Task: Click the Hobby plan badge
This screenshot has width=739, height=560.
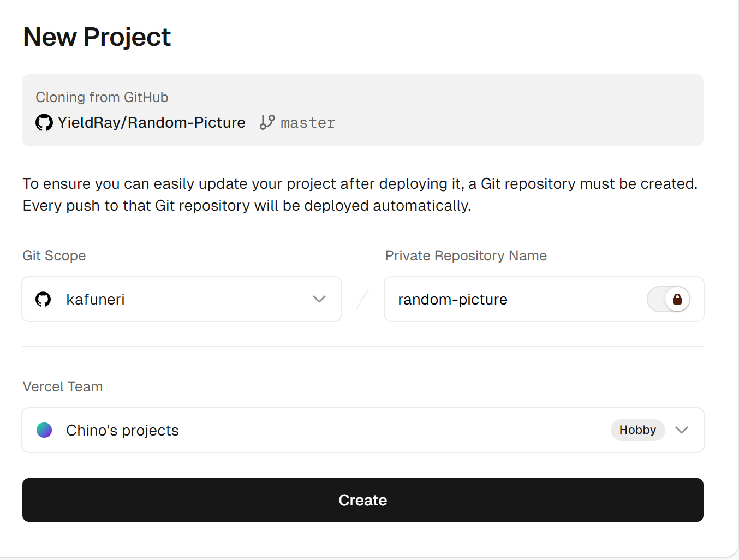Action: [637, 430]
